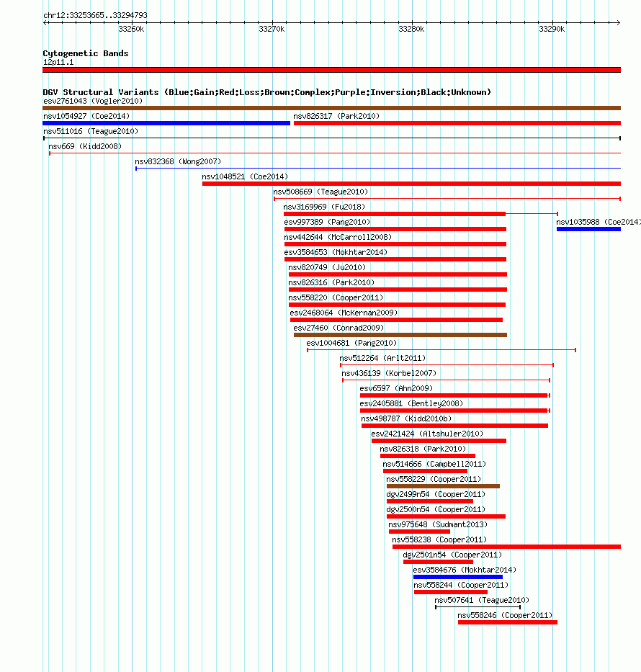Viewport: 641px width, 672px height.
Task: Click dgv2499n54 (Cooper2011) label
Action: click(x=436, y=495)
